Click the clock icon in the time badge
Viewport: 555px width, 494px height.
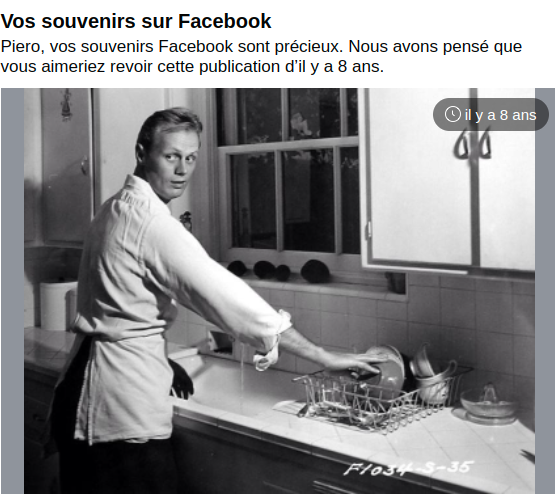(452, 115)
